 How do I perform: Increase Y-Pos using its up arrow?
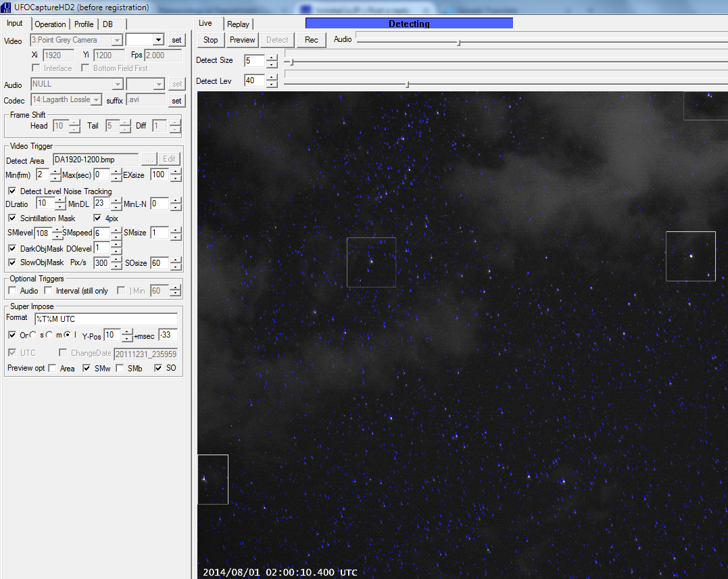[x=127, y=332]
